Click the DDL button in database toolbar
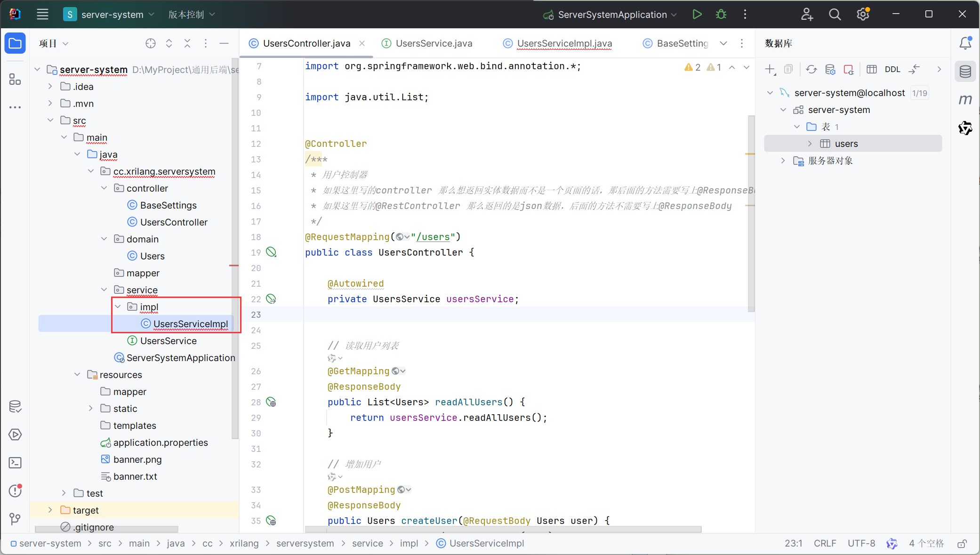The height and width of the screenshot is (555, 980). pyautogui.click(x=892, y=69)
